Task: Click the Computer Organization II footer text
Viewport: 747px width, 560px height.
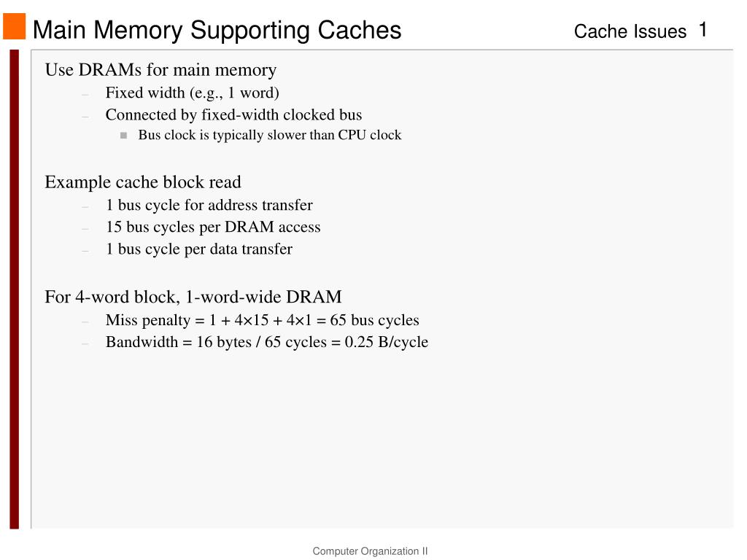Action: pos(370,551)
